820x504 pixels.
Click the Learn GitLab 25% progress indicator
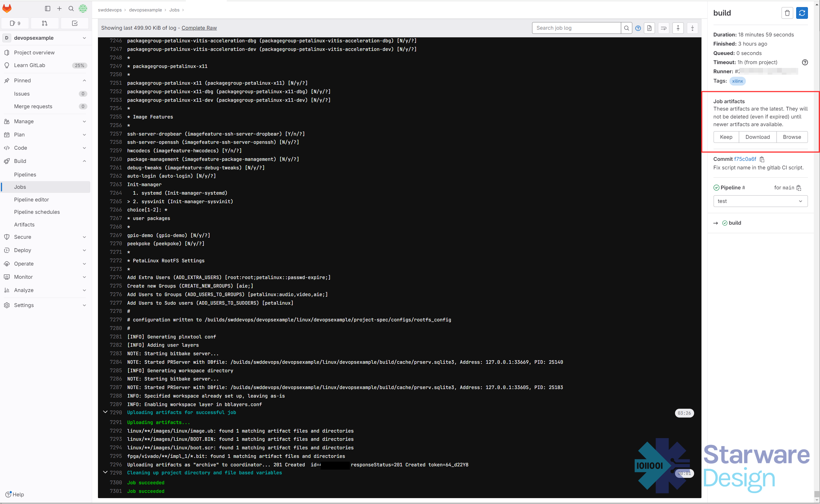click(x=79, y=65)
